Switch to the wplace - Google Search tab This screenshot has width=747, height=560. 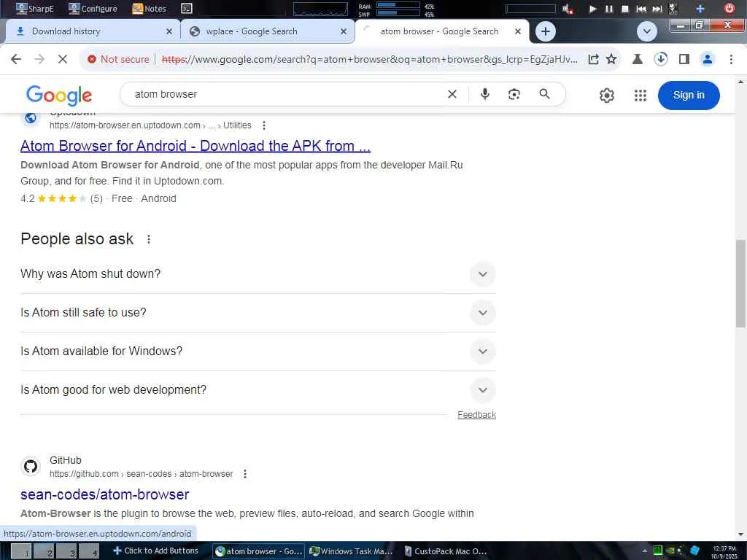point(267,31)
